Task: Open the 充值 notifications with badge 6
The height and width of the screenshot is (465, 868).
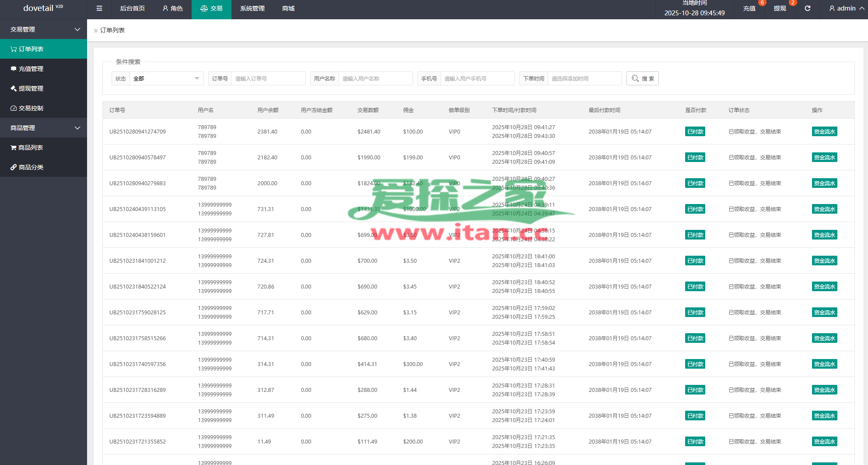Action: (749, 8)
